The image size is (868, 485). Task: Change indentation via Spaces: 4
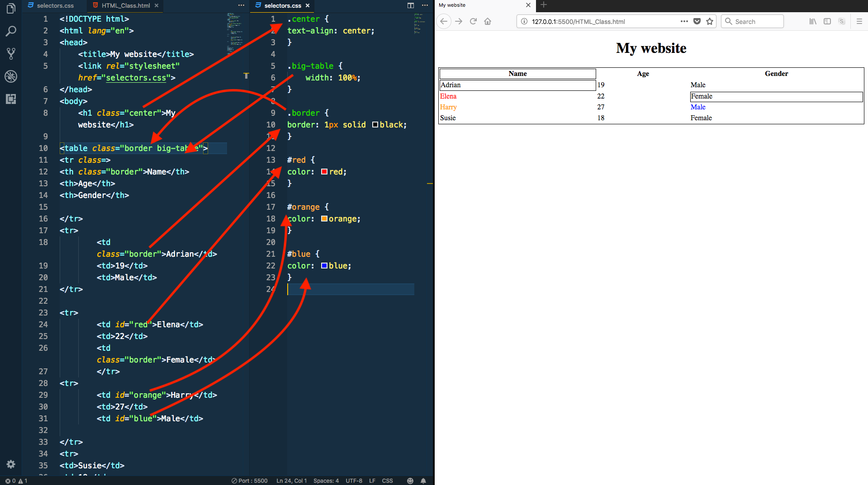pyautogui.click(x=326, y=481)
